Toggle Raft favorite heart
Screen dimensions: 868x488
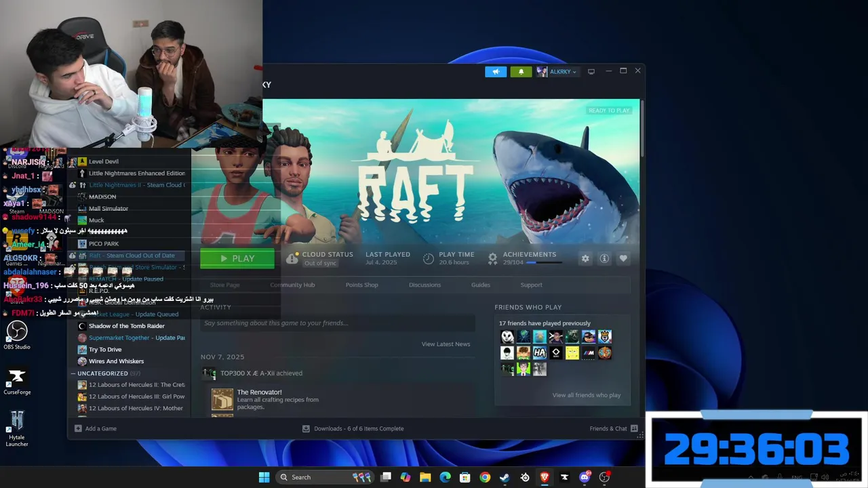623,258
